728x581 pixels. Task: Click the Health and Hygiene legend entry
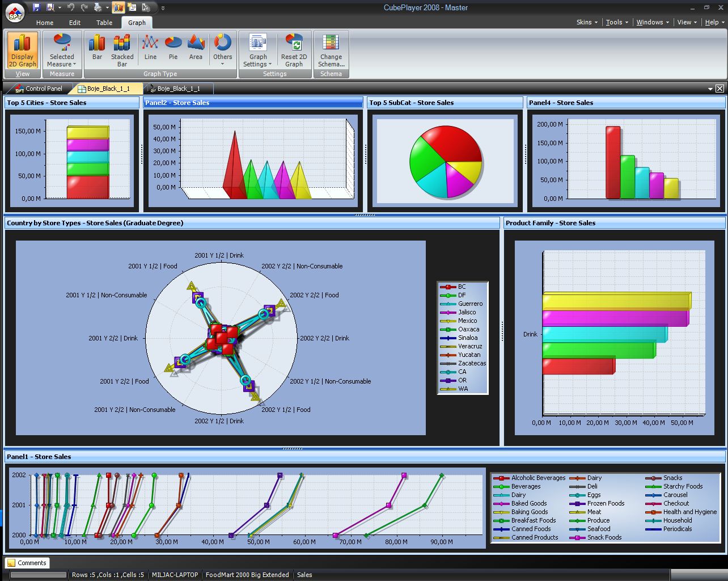[x=681, y=512]
